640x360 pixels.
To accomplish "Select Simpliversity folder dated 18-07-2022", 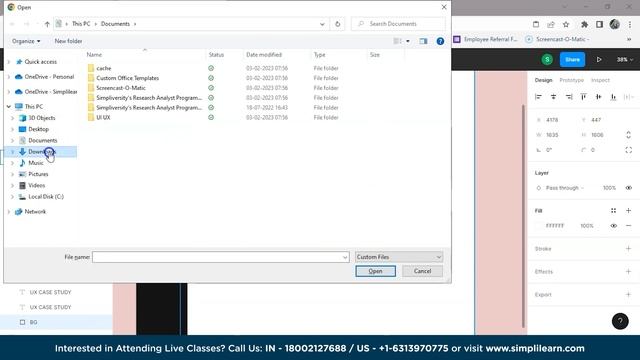I will [149, 108].
